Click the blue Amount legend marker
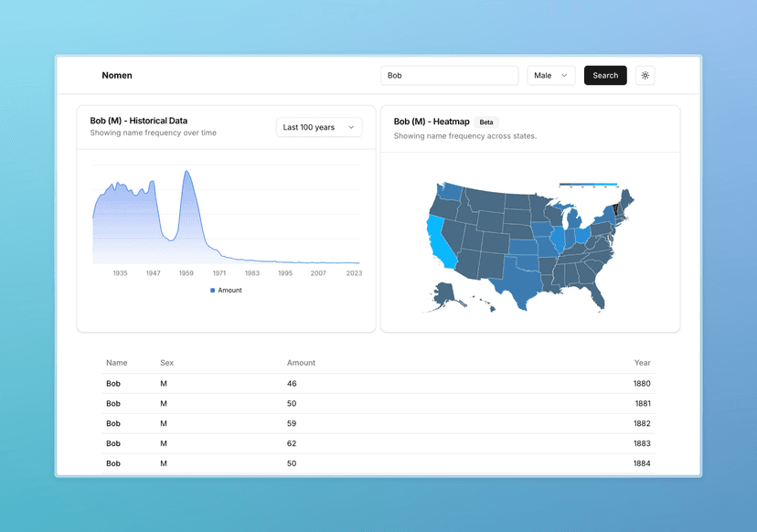The height and width of the screenshot is (532, 757). [x=213, y=291]
